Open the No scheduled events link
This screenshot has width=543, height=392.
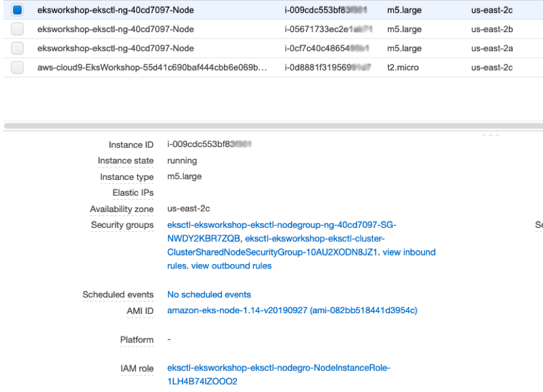click(x=209, y=295)
